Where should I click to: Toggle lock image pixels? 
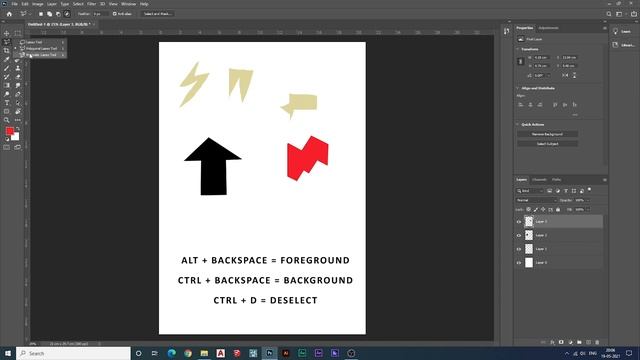(536, 209)
